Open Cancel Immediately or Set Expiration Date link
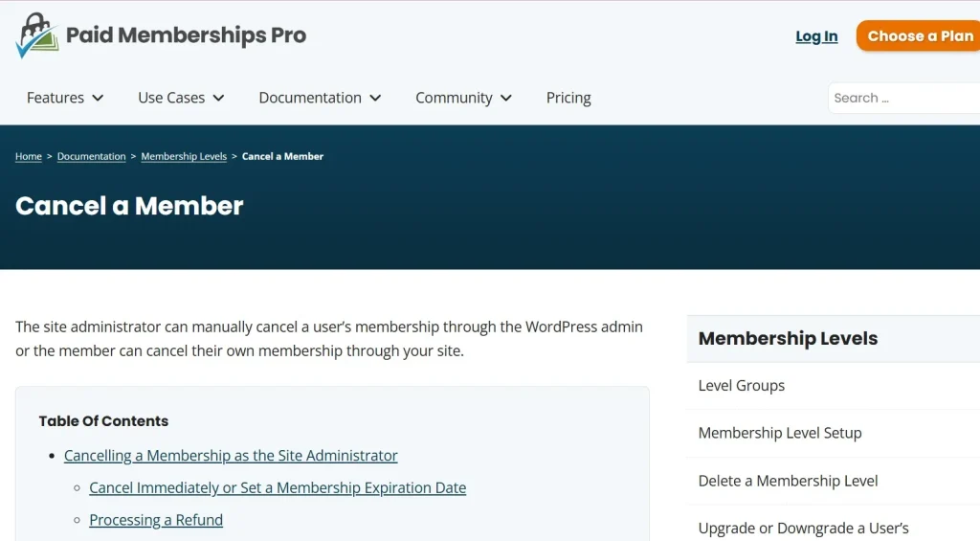This screenshot has height=541, width=980. (278, 487)
